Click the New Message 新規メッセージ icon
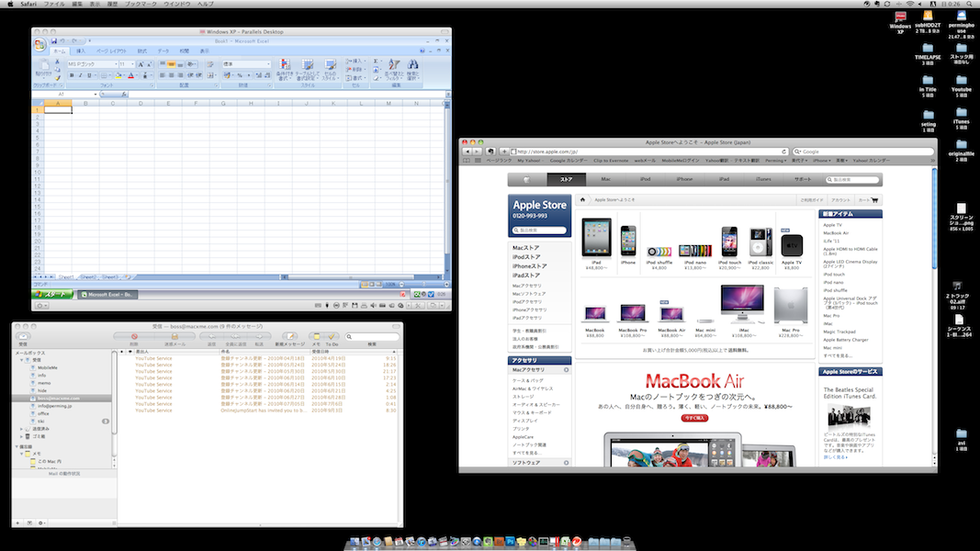Viewport: 980px width, 551px height. coord(288,336)
